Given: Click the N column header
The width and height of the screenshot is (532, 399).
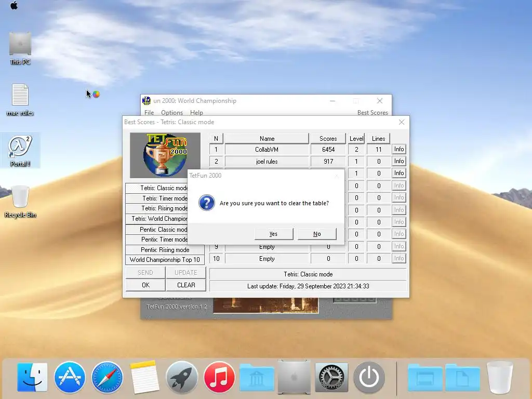Looking at the screenshot, I should click(216, 138).
